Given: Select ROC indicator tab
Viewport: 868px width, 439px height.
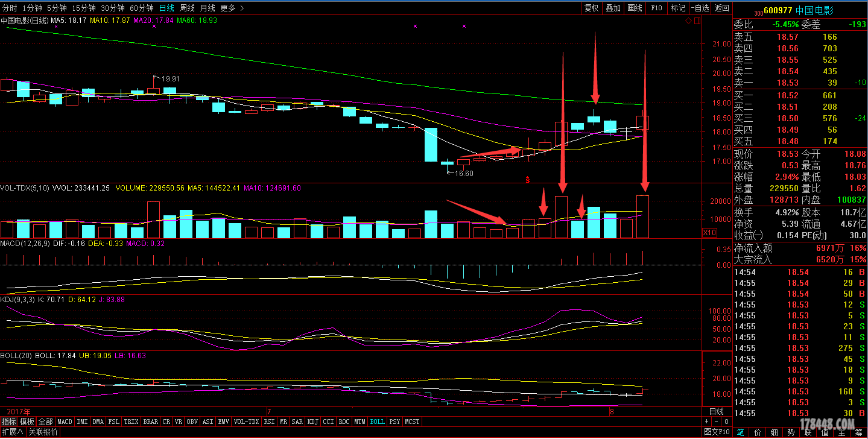Looking at the screenshot, I should [x=344, y=422].
